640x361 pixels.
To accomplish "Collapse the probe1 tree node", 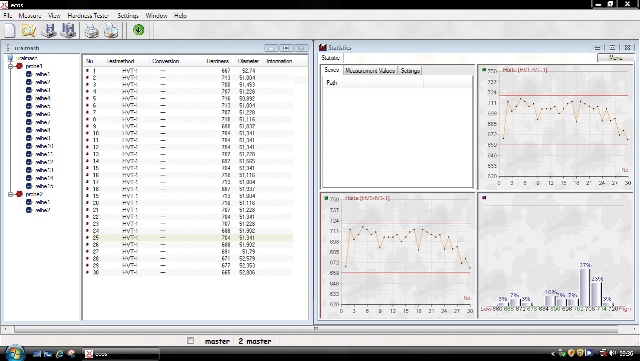I will [11, 66].
